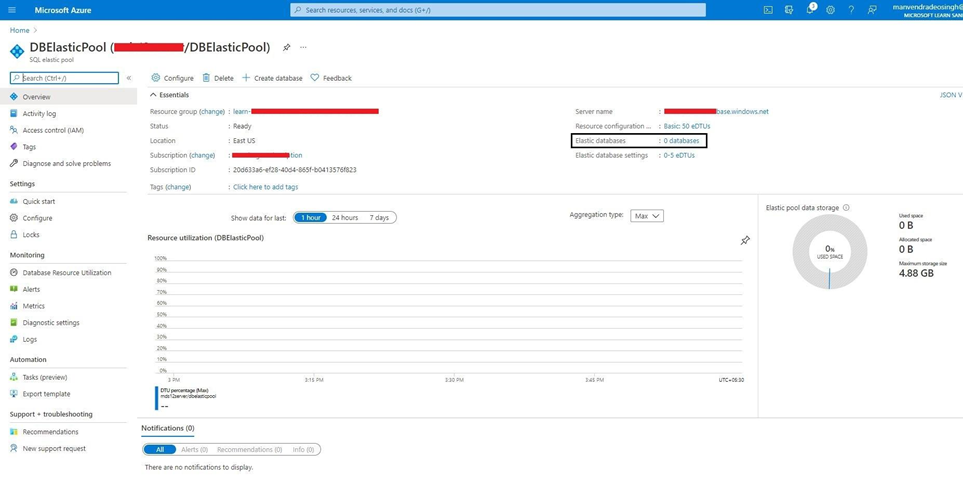Select the All notifications filter

[160, 449]
